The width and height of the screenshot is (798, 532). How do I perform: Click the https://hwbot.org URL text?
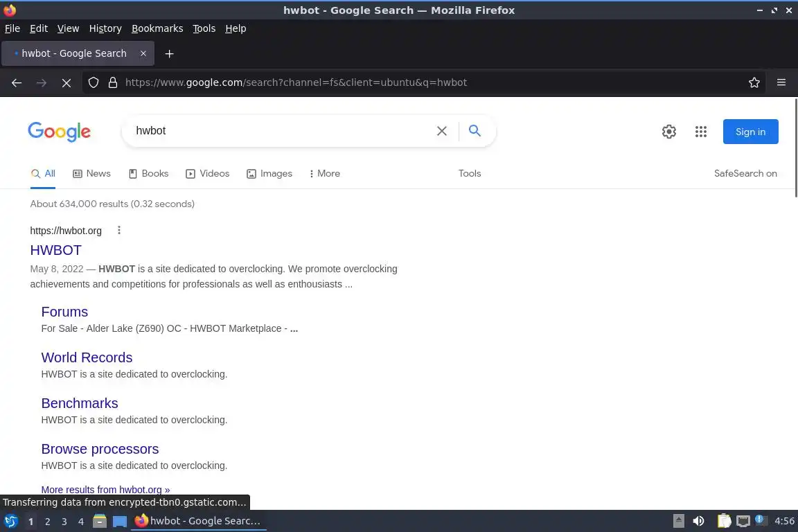tap(66, 231)
